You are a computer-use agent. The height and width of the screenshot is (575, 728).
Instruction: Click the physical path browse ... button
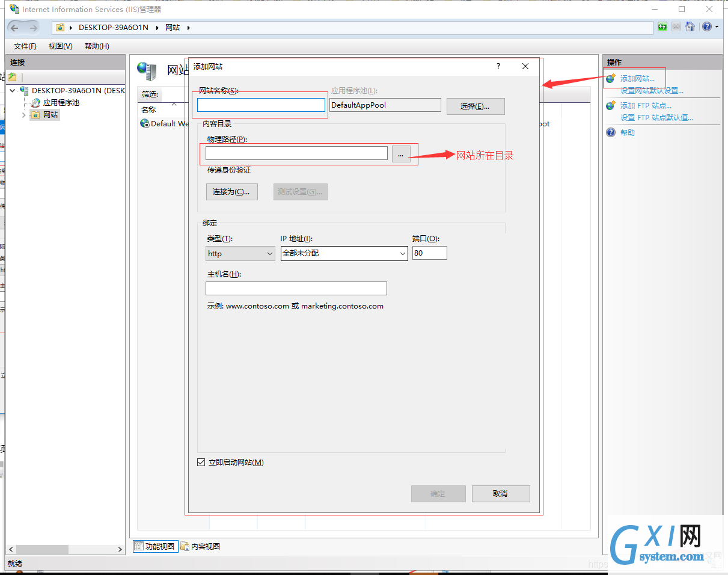[x=400, y=154]
